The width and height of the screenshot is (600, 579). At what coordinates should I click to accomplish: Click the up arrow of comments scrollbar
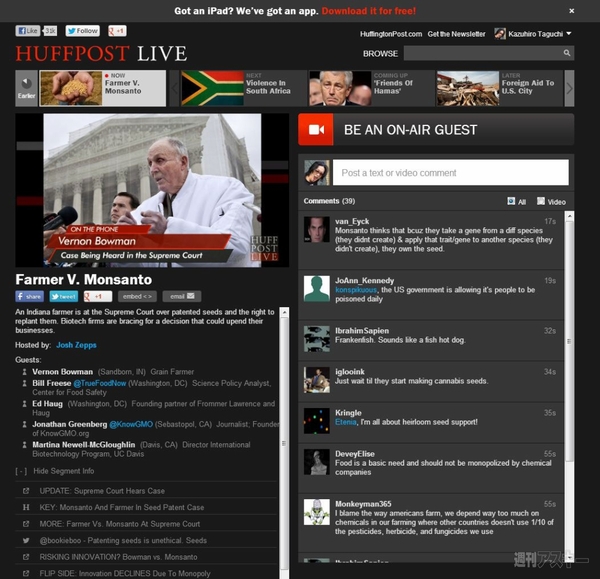tap(569, 217)
